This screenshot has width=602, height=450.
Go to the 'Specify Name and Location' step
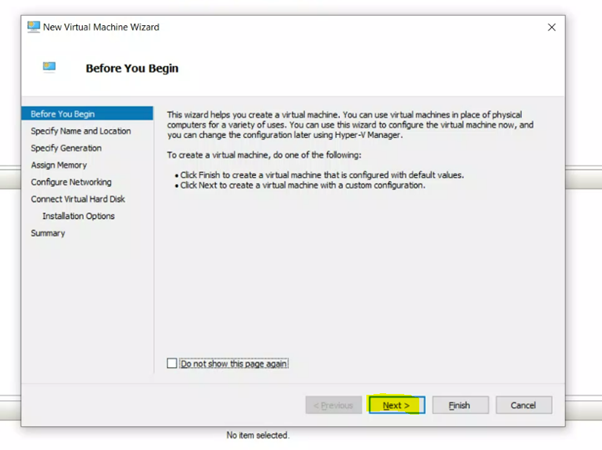tap(80, 131)
